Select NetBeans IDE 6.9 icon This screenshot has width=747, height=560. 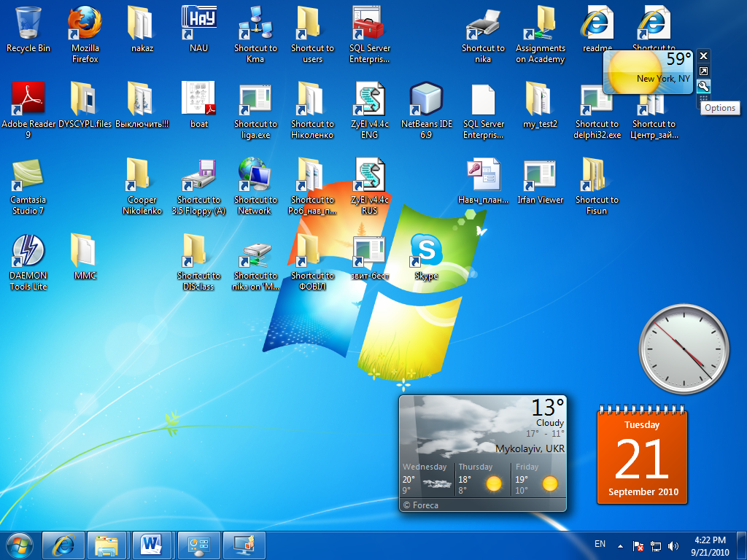(426, 111)
